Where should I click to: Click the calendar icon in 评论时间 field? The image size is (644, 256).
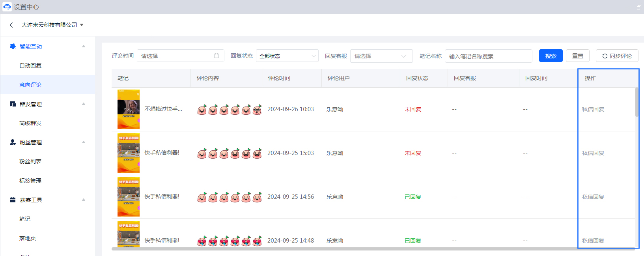pyautogui.click(x=217, y=56)
